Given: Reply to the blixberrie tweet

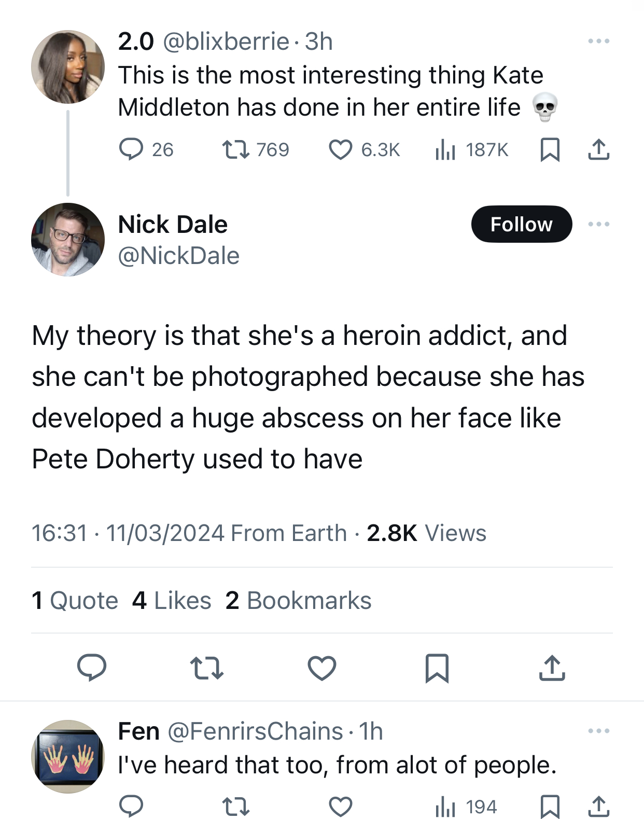Looking at the screenshot, I should (131, 149).
